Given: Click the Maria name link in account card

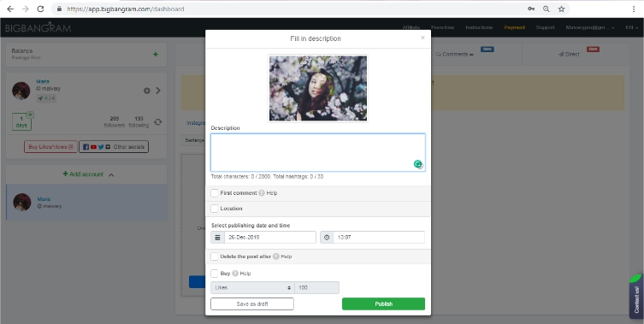Looking at the screenshot, I should click(43, 82).
